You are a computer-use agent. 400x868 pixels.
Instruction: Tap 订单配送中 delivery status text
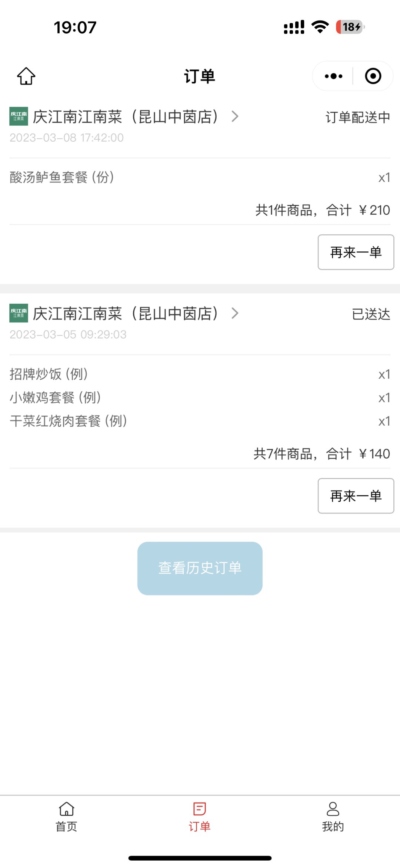(x=357, y=117)
